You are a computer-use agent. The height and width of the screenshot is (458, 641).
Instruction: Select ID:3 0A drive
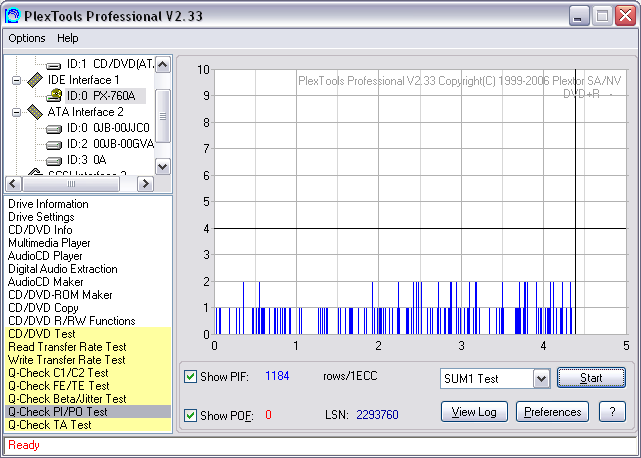coord(87,160)
